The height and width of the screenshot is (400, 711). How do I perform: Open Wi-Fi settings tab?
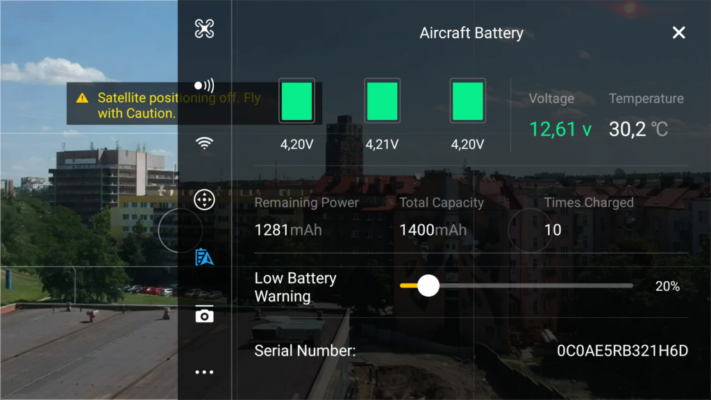click(x=205, y=143)
